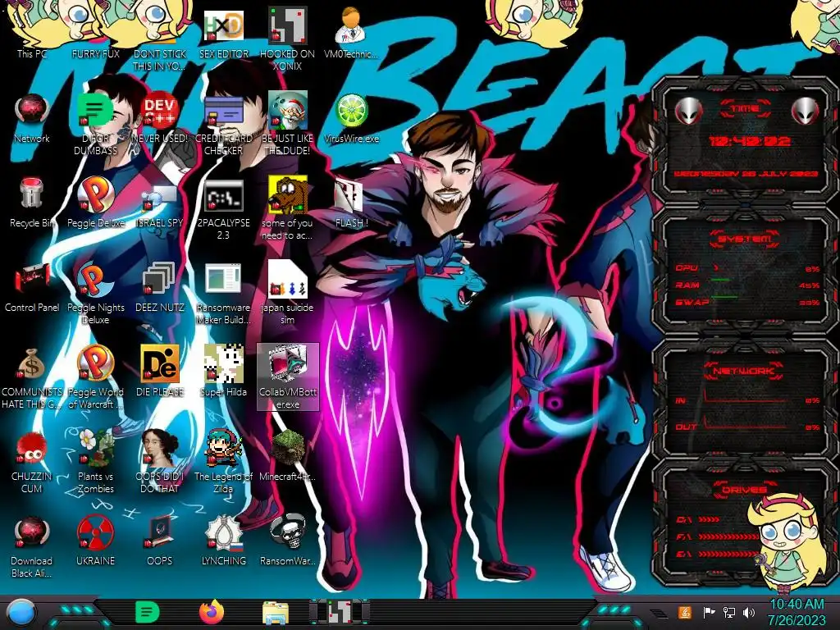Select the RansomWar skull icon
This screenshot has width=840, height=630.
click(288, 541)
